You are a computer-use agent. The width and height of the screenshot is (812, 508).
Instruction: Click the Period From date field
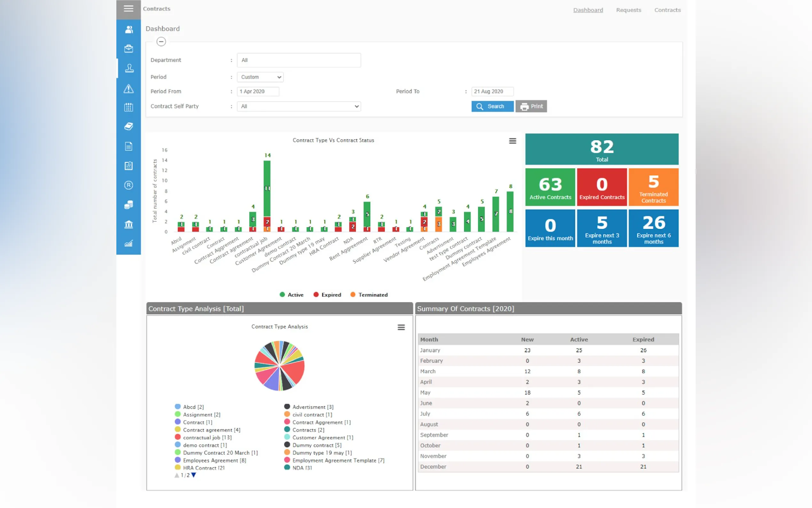(x=258, y=91)
